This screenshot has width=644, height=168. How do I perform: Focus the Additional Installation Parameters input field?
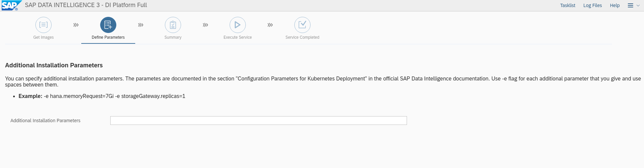[x=259, y=121]
